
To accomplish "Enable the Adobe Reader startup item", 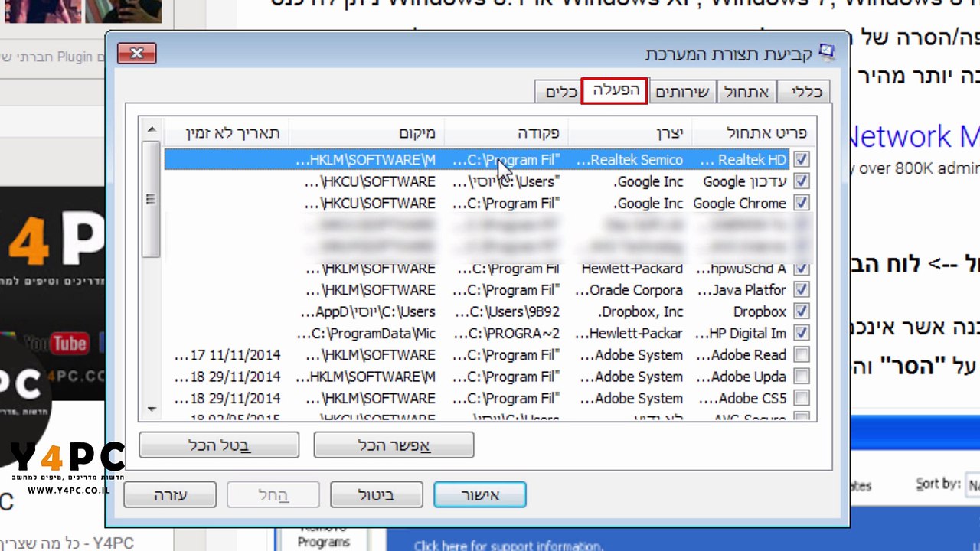I will pos(801,355).
